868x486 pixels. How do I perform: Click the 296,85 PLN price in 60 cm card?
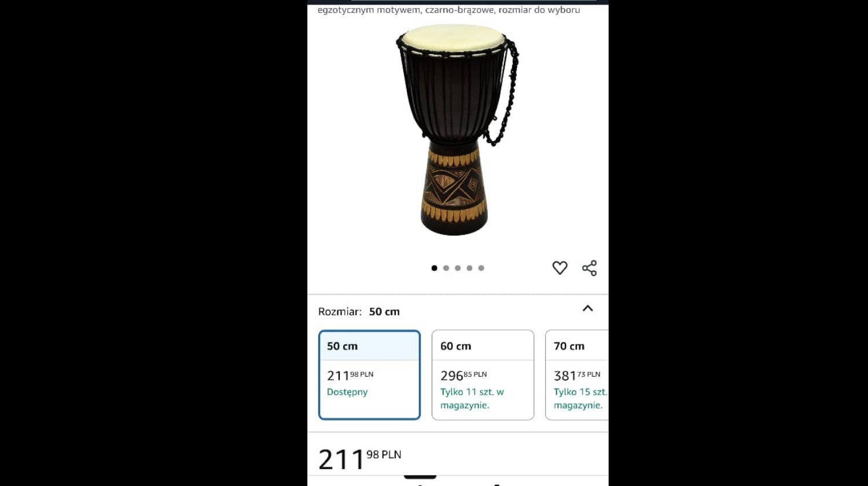[464, 375]
